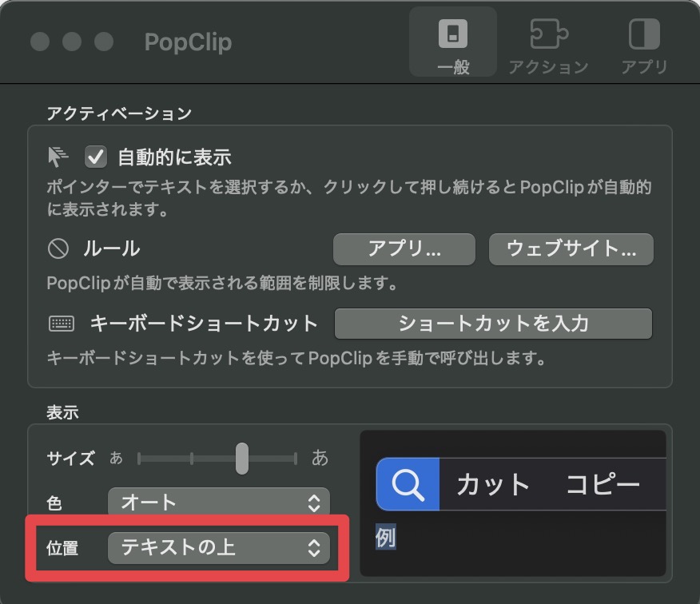The width and height of the screenshot is (700, 604).
Task: Open the 位置 dropdown set to テキストの上
Action: pyautogui.click(x=218, y=547)
